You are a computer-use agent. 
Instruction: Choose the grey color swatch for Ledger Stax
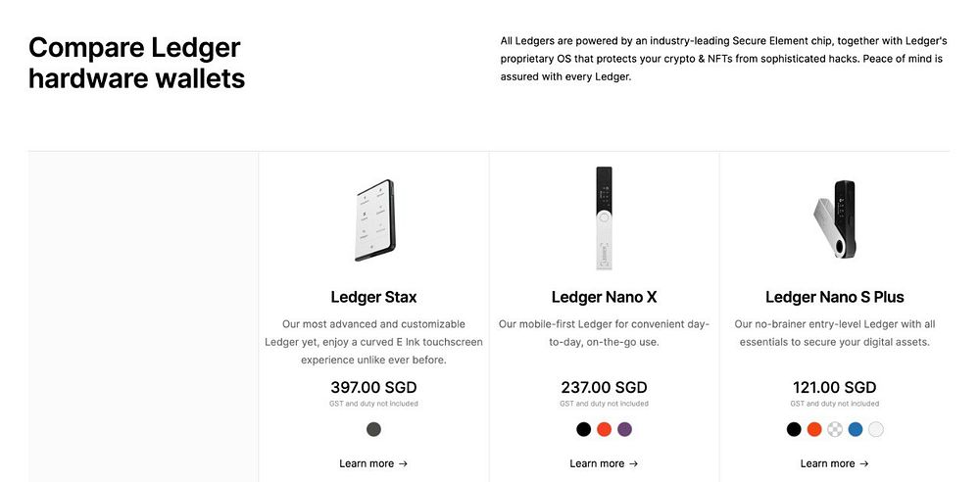[x=373, y=429]
